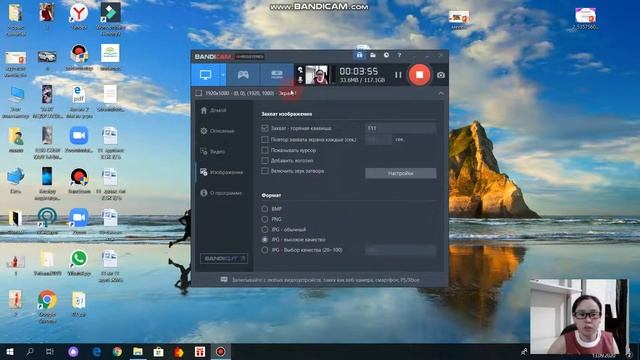Select the screen recording mode monitor icon
640x360 pixels.
click(205, 75)
